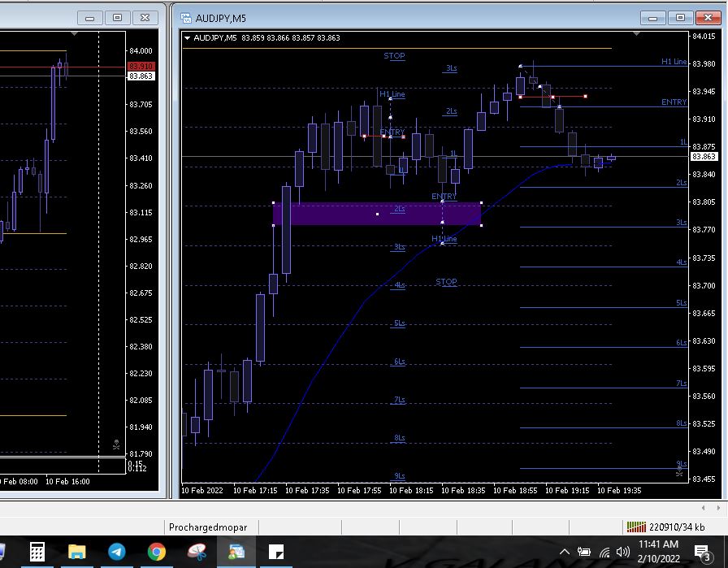The image size is (728, 568).
Task: Select the 6Ls label at the right edge
Action: pyautogui.click(x=681, y=343)
